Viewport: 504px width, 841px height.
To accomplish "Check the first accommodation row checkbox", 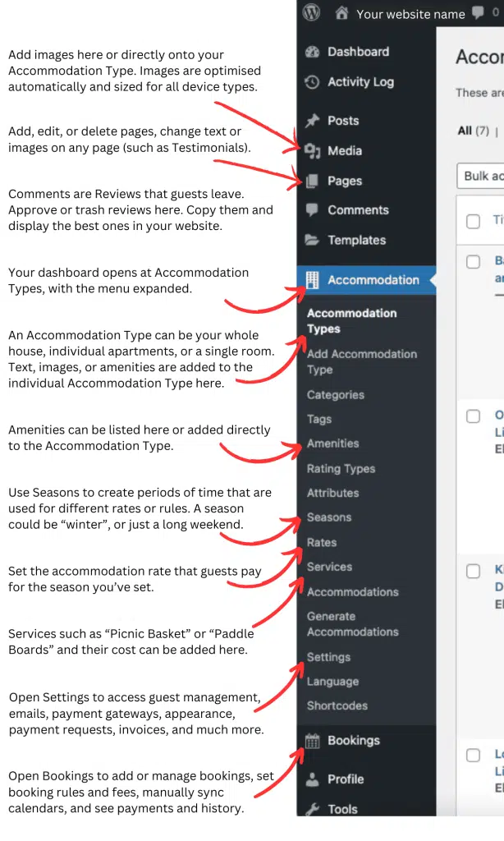I will pos(473,262).
